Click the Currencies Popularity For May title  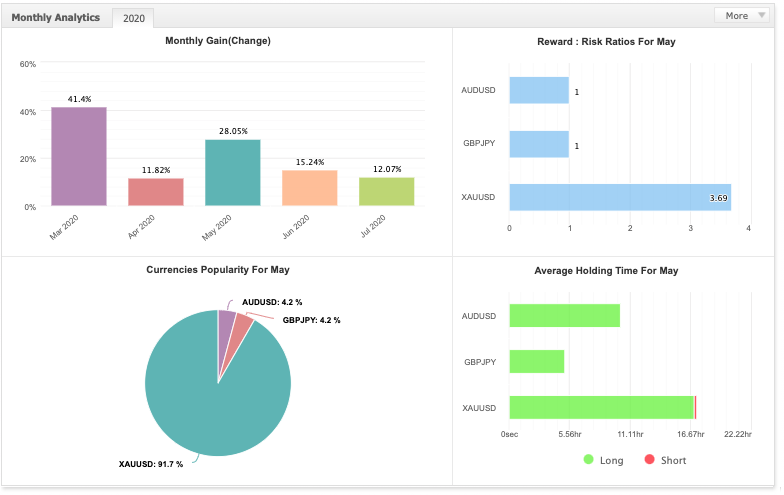click(x=218, y=270)
